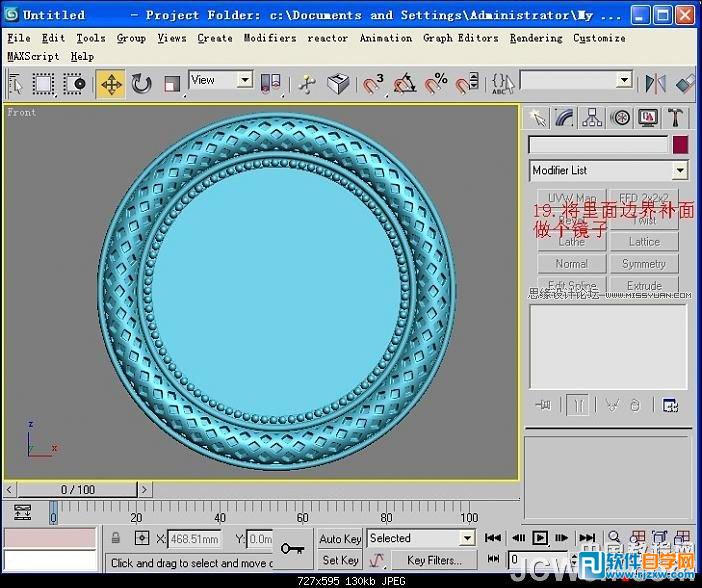Viewport: 702px width, 588px height.
Task: Toggle the selection lock icon
Action: pyautogui.click(x=116, y=539)
